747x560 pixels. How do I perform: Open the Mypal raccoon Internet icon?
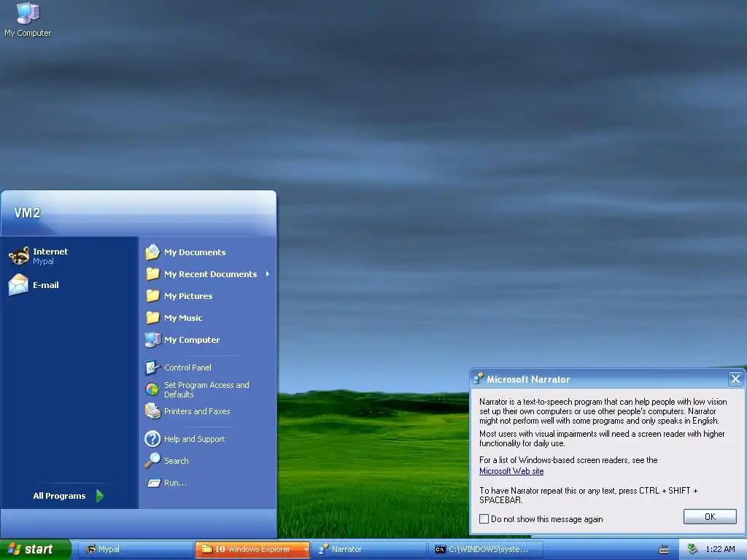point(19,256)
